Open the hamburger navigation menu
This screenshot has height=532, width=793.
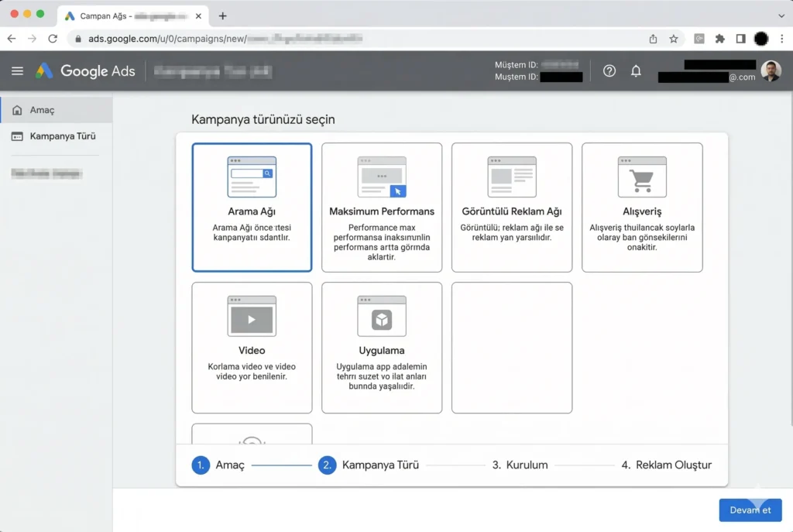click(17, 70)
